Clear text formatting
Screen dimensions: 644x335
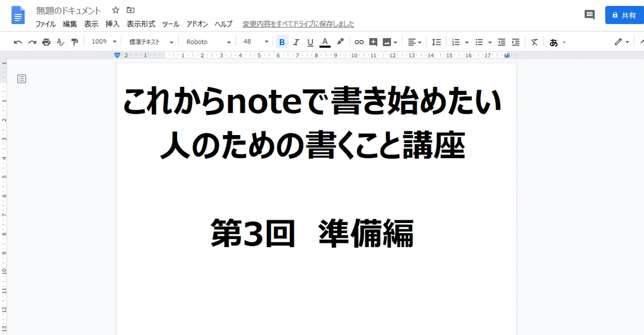[535, 42]
